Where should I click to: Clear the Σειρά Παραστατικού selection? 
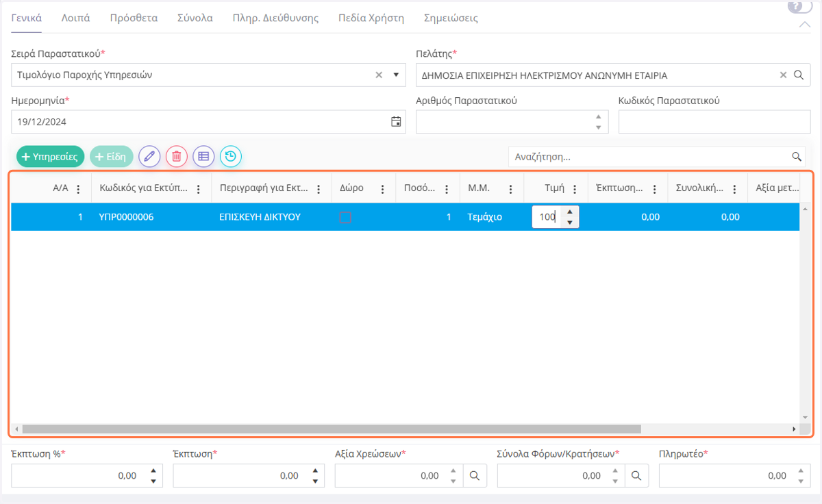[379, 75]
